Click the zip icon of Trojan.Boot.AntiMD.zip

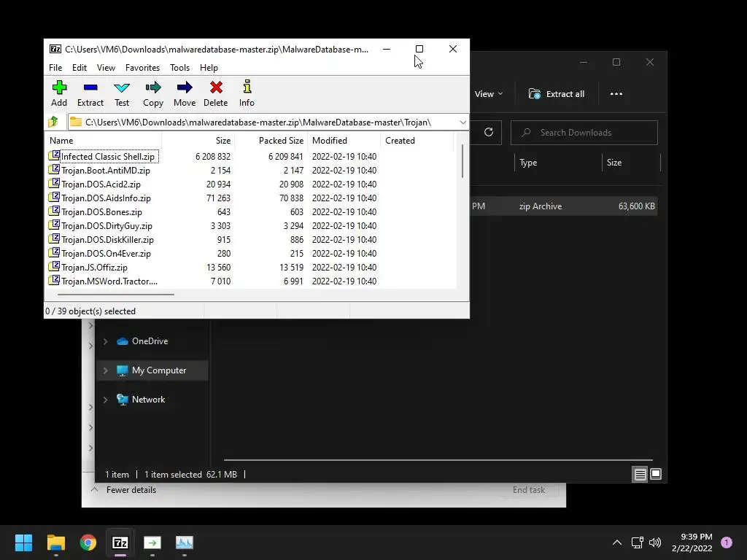point(54,169)
